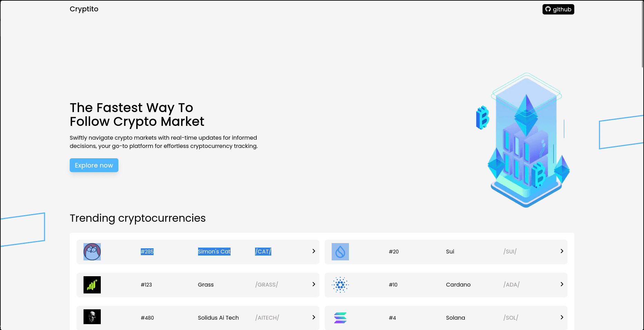Click the Grass coin logo icon
The image size is (644, 330).
point(92,285)
